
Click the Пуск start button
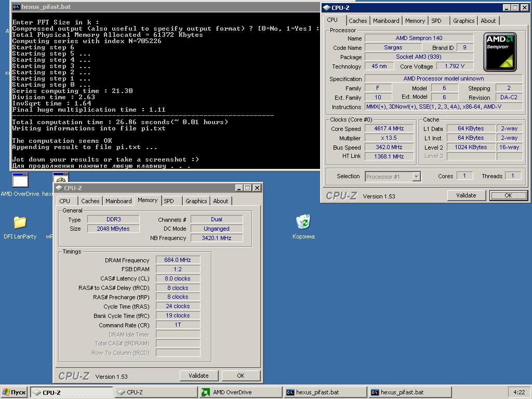point(14,392)
